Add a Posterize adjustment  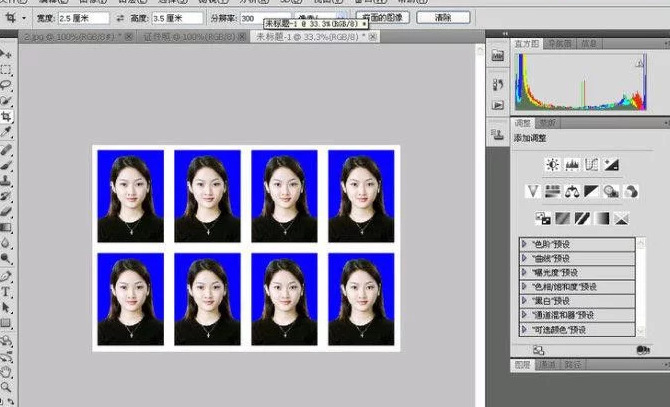coord(562,219)
